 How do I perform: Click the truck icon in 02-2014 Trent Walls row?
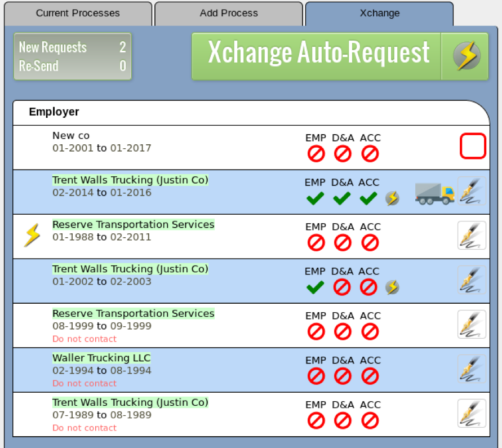(434, 193)
